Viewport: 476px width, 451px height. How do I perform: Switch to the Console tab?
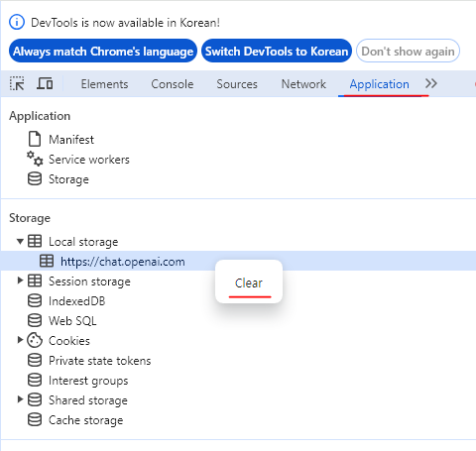point(173,84)
